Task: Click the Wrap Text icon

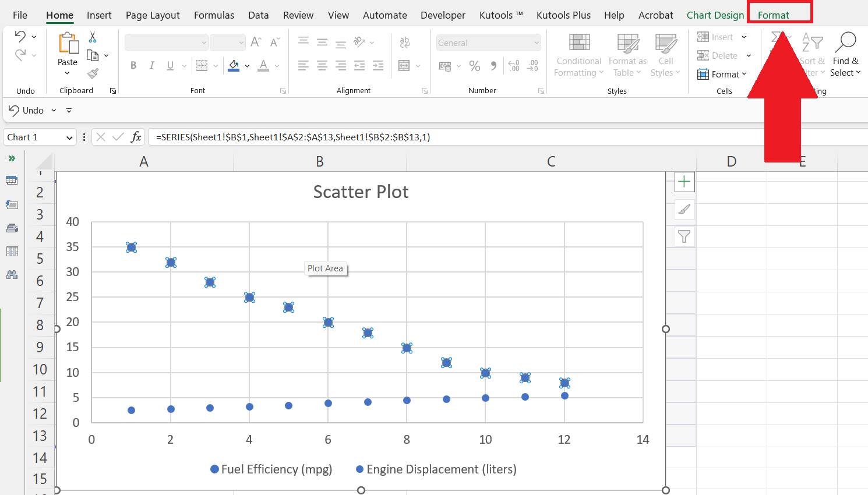Action: [x=405, y=42]
